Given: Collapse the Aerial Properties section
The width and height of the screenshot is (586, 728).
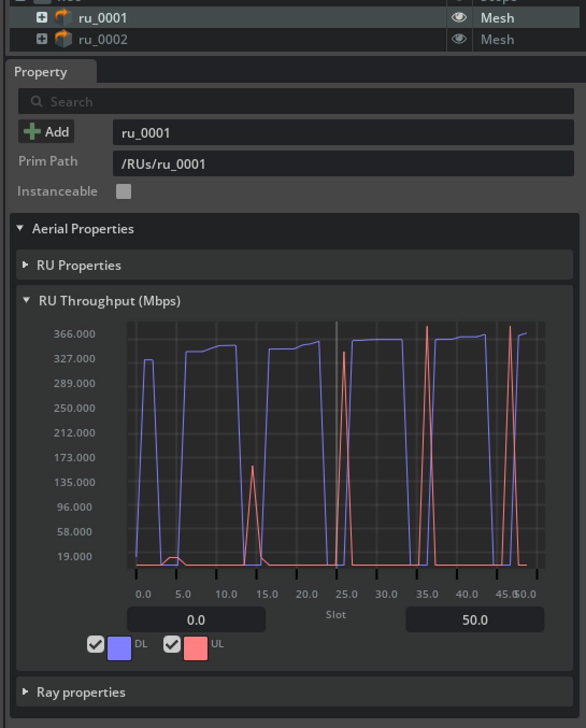Looking at the screenshot, I should tap(20, 229).
